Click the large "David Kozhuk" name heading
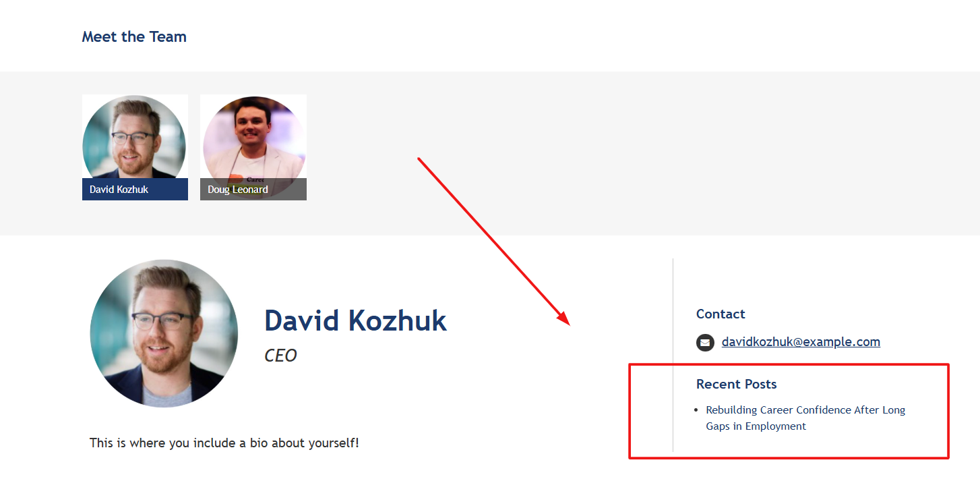The height and width of the screenshot is (479, 980). [x=356, y=320]
